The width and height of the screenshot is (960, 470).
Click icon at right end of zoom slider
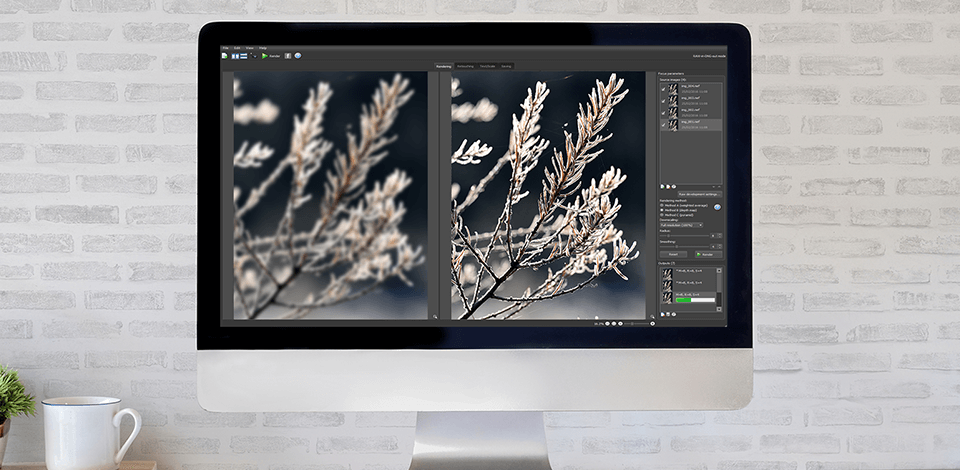tap(653, 323)
